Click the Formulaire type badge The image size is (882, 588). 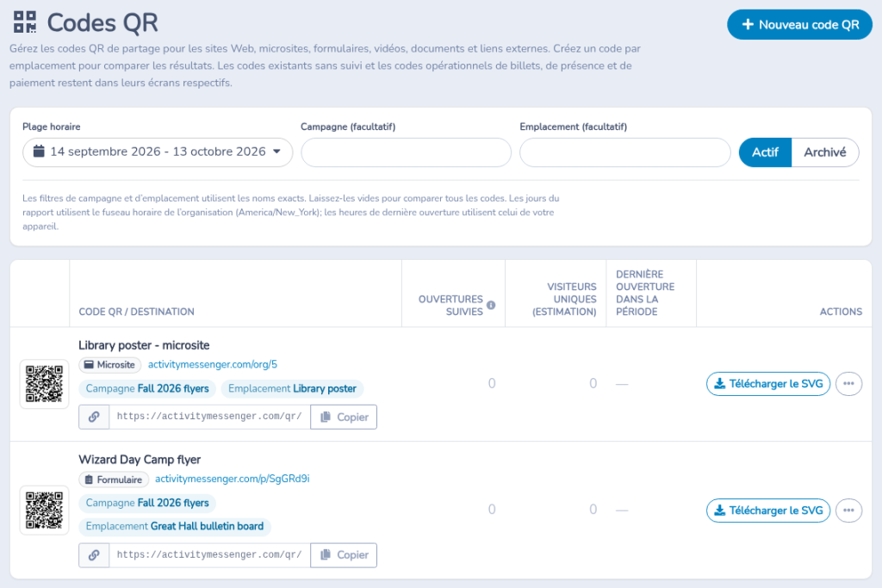[114, 480]
